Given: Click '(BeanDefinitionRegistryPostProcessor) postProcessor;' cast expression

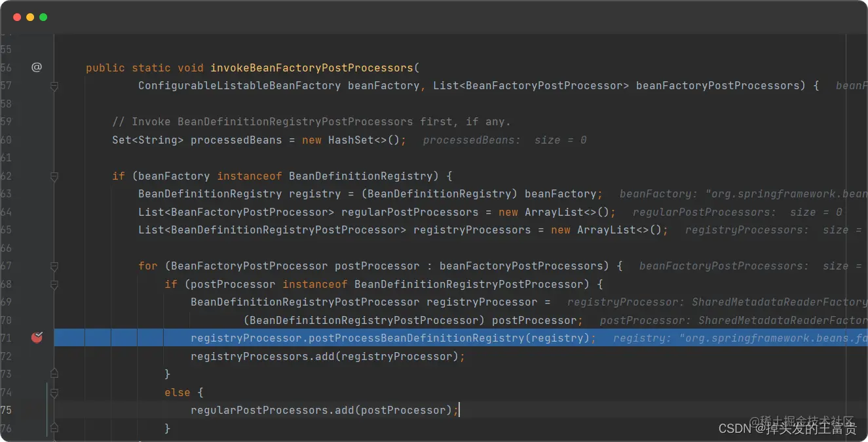Looking at the screenshot, I should coord(413,321).
